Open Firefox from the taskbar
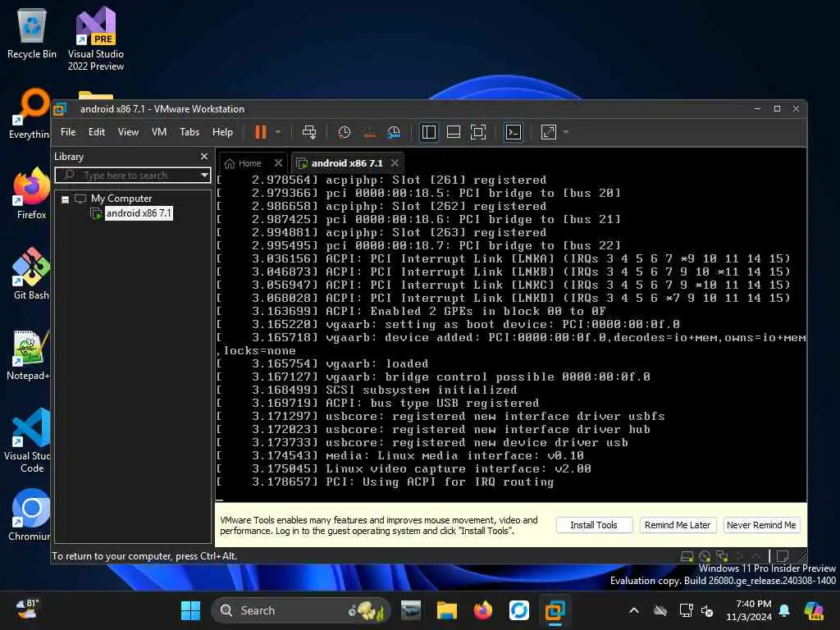This screenshot has width=840, height=630. (x=482, y=610)
